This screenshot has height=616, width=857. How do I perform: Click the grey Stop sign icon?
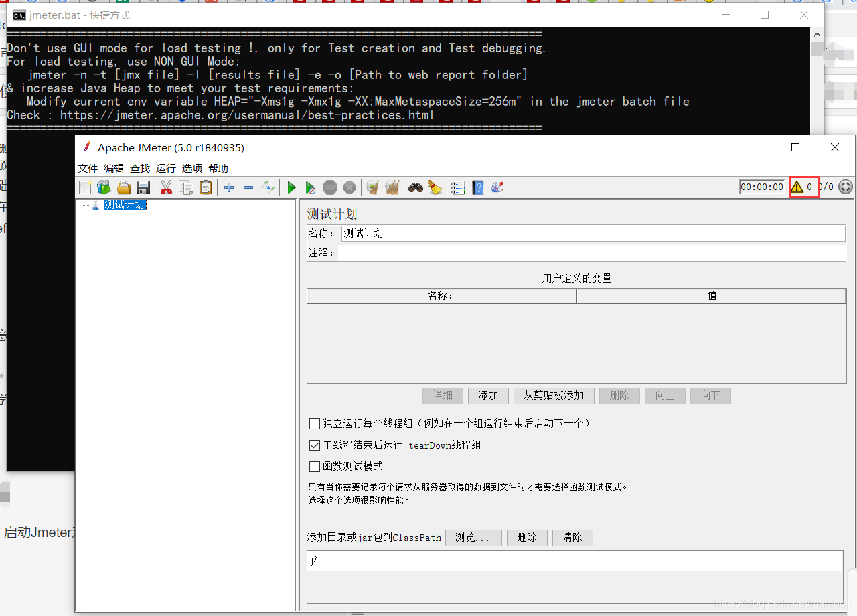coord(330,187)
